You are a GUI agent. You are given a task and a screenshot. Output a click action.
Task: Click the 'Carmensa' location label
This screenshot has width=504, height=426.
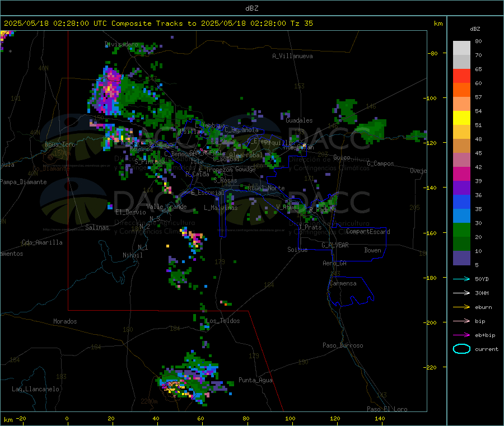343,283
